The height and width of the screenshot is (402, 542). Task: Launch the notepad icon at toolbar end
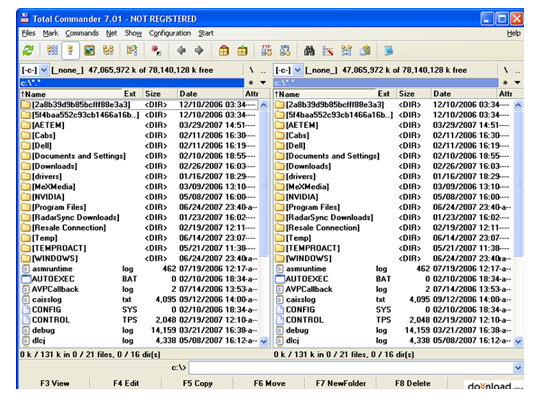[389, 51]
